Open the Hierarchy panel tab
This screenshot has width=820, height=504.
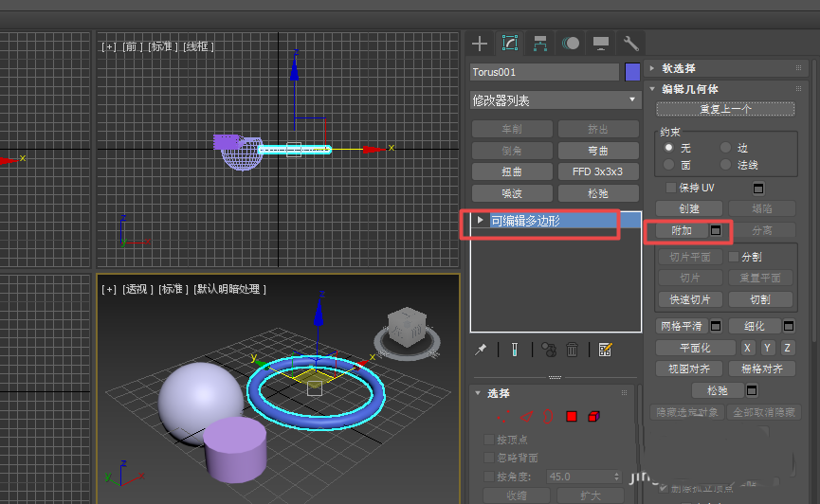[539, 44]
